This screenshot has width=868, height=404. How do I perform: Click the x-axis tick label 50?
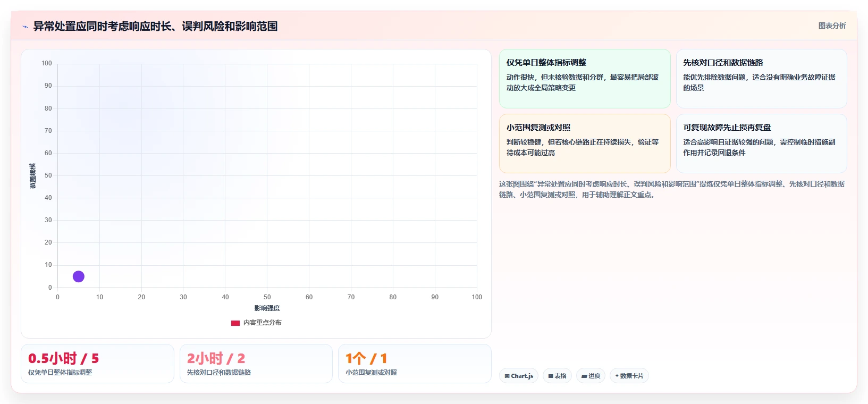(x=267, y=297)
